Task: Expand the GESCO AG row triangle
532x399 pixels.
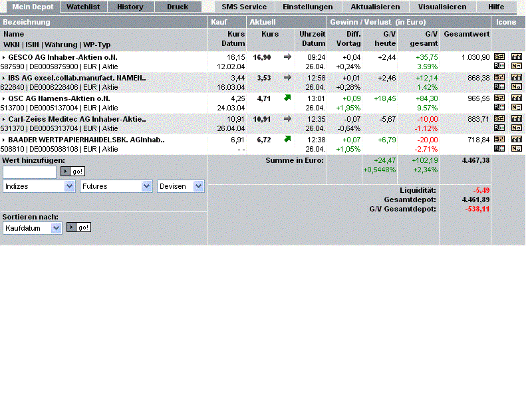Action: pyautogui.click(x=3, y=58)
